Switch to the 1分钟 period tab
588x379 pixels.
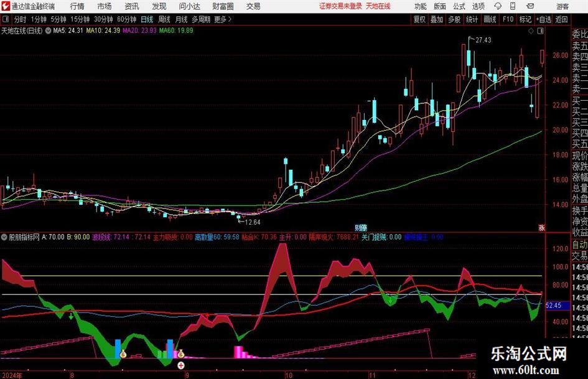tap(38, 19)
